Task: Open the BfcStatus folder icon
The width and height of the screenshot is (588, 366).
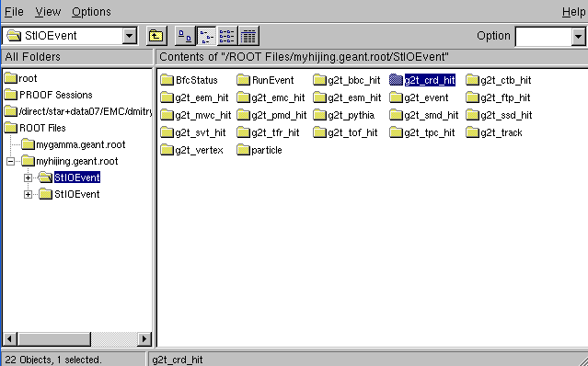Action: coord(167,80)
